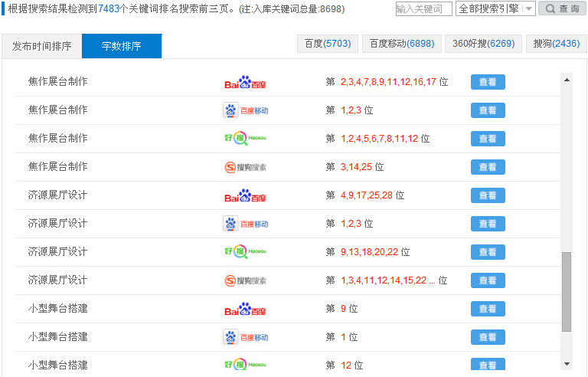Click Haosou logo in 焦作展台制作 row

(x=245, y=138)
